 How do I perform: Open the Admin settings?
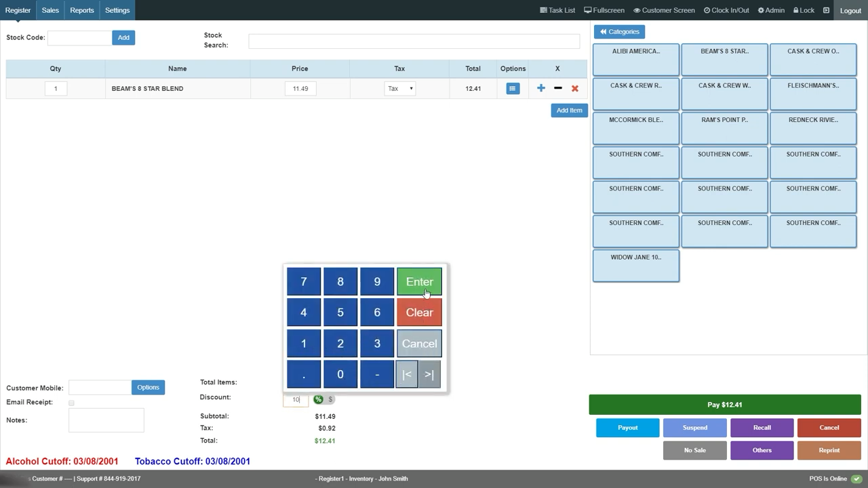tap(771, 10)
